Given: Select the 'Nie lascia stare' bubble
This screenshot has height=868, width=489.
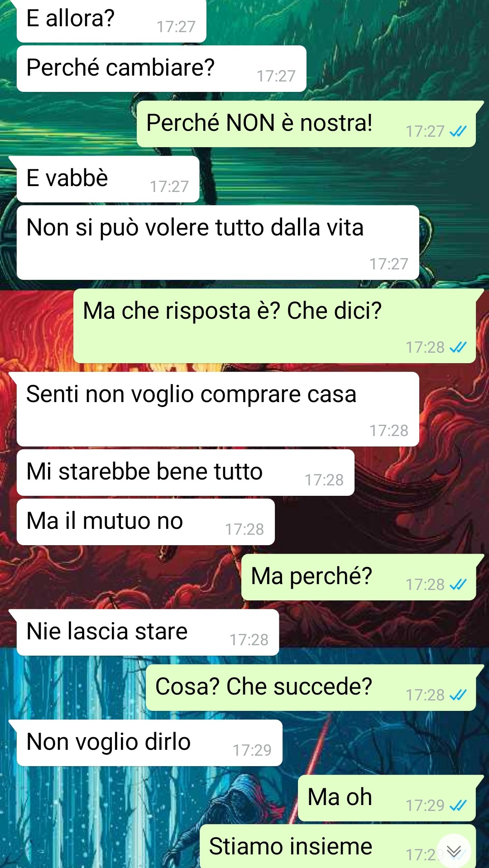Looking at the screenshot, I should [x=148, y=633].
